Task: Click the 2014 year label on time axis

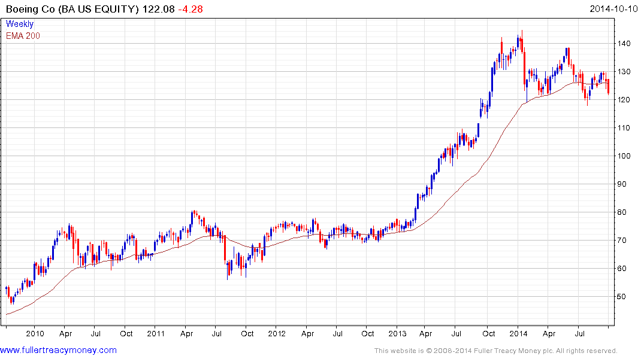Action: tap(518, 333)
